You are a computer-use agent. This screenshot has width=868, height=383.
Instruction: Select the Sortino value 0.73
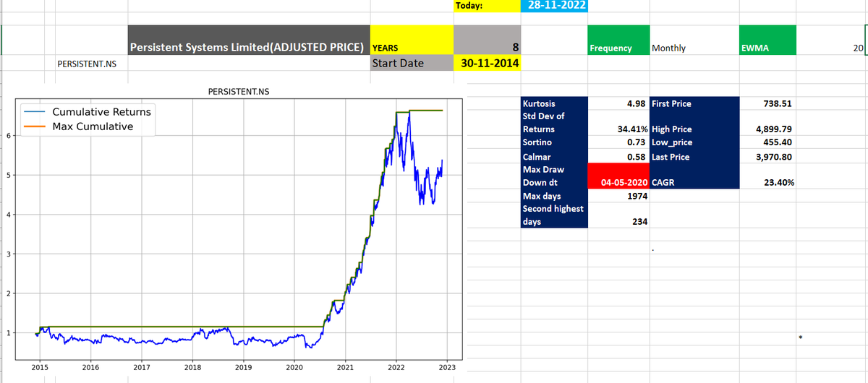pyautogui.click(x=618, y=142)
